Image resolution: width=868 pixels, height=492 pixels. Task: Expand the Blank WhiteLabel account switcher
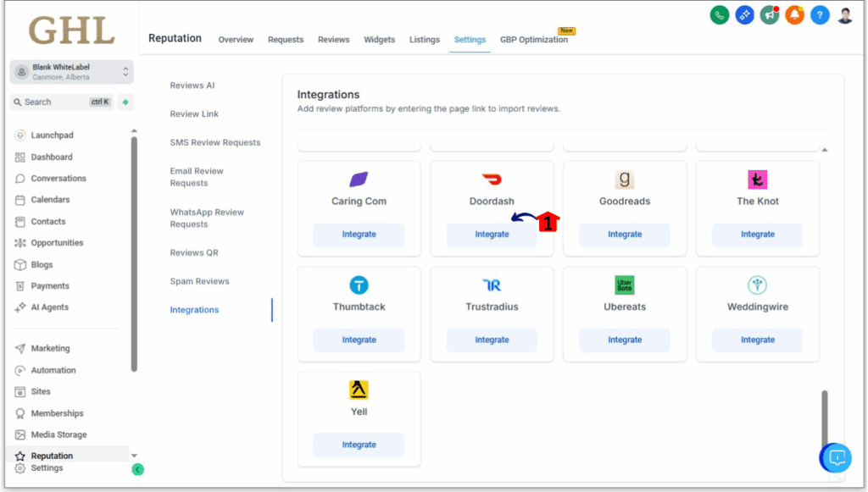pyautogui.click(x=71, y=72)
